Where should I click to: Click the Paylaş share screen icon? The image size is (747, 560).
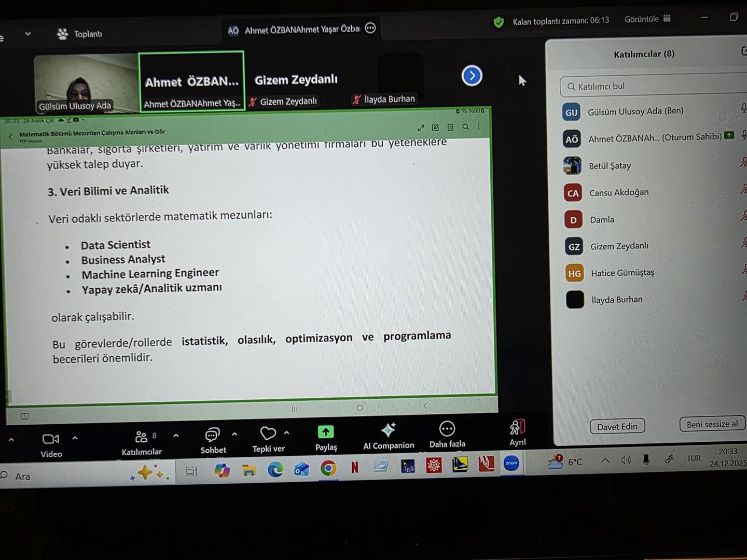[x=326, y=432]
